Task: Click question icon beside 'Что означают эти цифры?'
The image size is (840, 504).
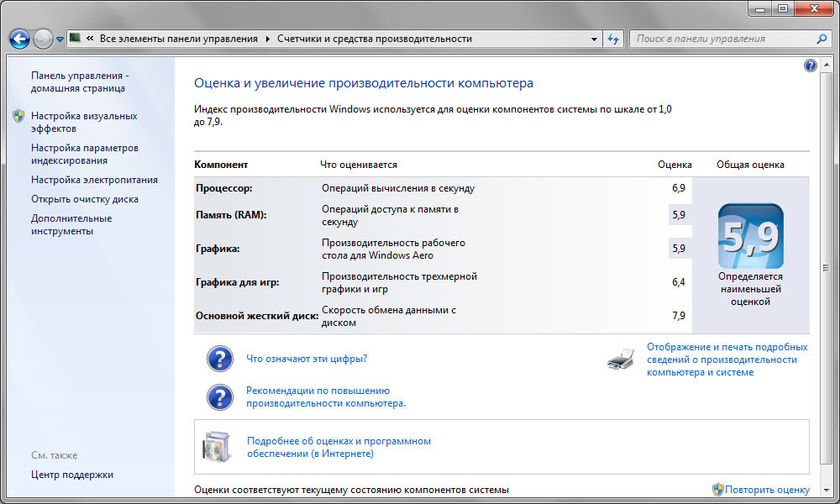Action: tap(219, 359)
